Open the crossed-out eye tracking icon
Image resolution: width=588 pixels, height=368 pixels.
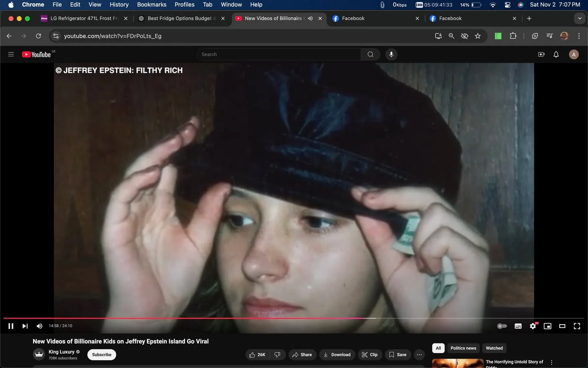click(464, 36)
